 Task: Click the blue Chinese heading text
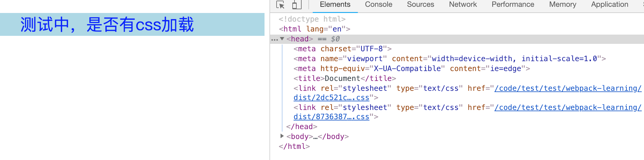click(107, 24)
